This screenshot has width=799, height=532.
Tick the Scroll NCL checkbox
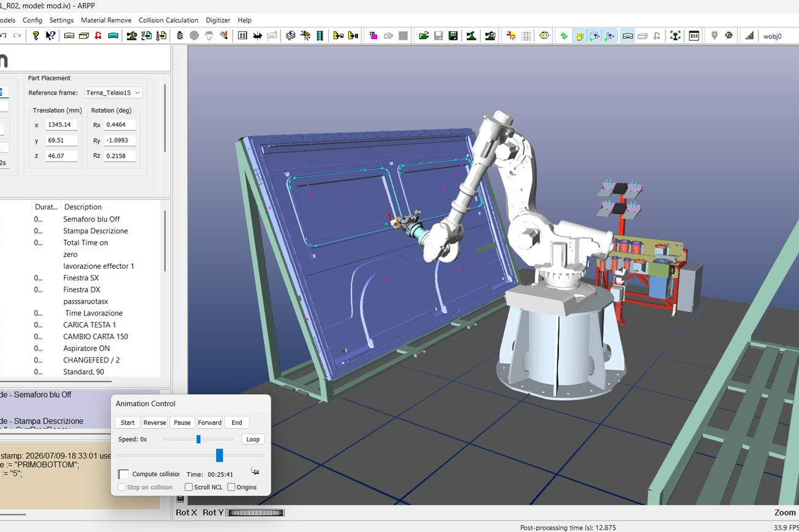[189, 487]
